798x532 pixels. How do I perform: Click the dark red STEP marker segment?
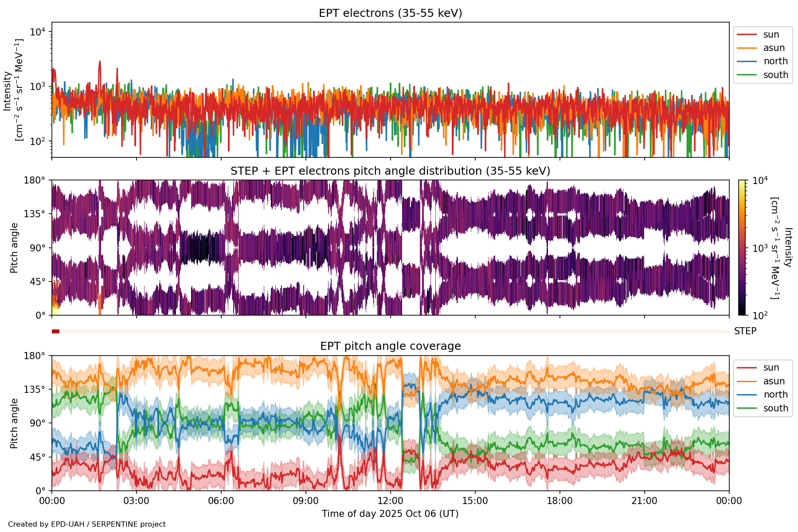[x=55, y=331]
